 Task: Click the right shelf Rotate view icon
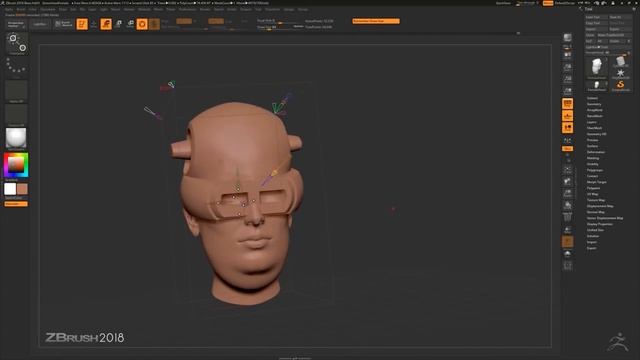(x=567, y=205)
